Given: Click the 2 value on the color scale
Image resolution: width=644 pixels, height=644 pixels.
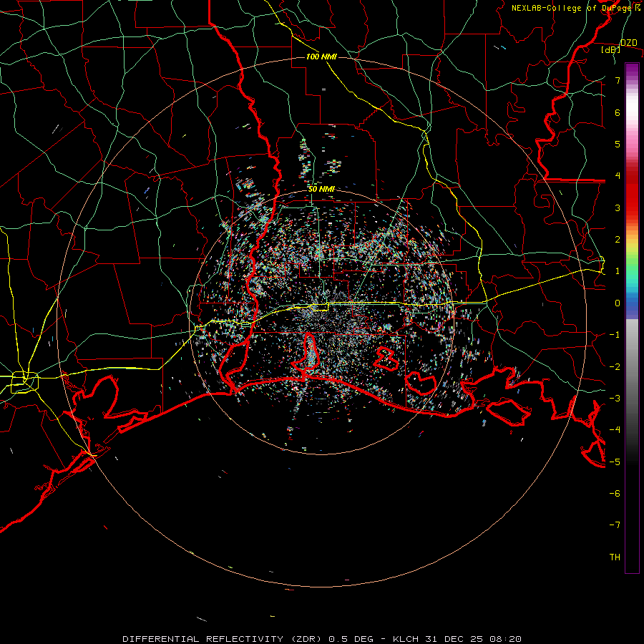Looking at the screenshot, I should 618,240.
